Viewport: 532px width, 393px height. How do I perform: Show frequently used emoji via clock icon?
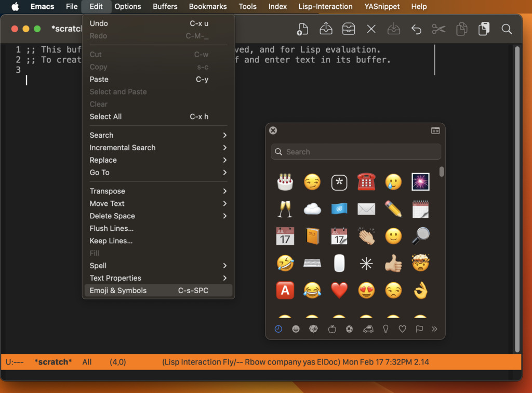point(278,329)
